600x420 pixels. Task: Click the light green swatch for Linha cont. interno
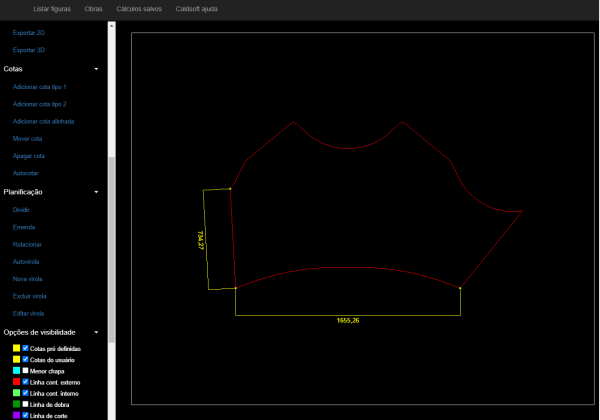point(16,393)
